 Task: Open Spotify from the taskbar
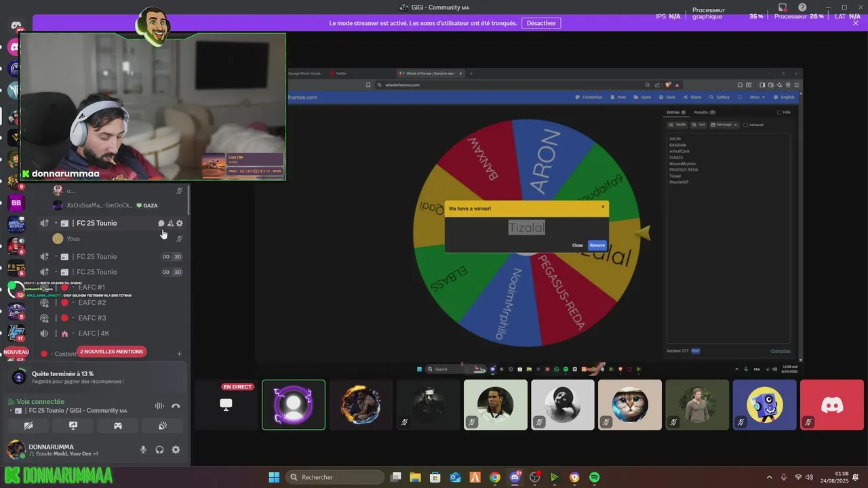pos(594,477)
